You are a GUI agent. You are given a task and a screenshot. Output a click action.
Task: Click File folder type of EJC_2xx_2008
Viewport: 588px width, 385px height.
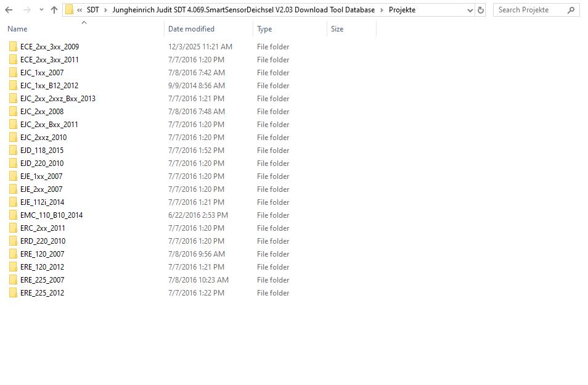[273, 112]
